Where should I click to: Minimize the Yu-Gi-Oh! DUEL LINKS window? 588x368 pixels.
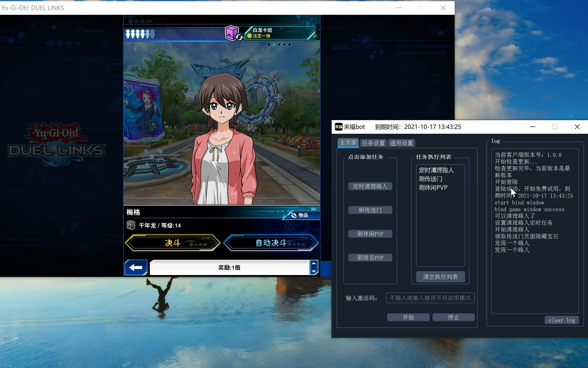click(399, 8)
